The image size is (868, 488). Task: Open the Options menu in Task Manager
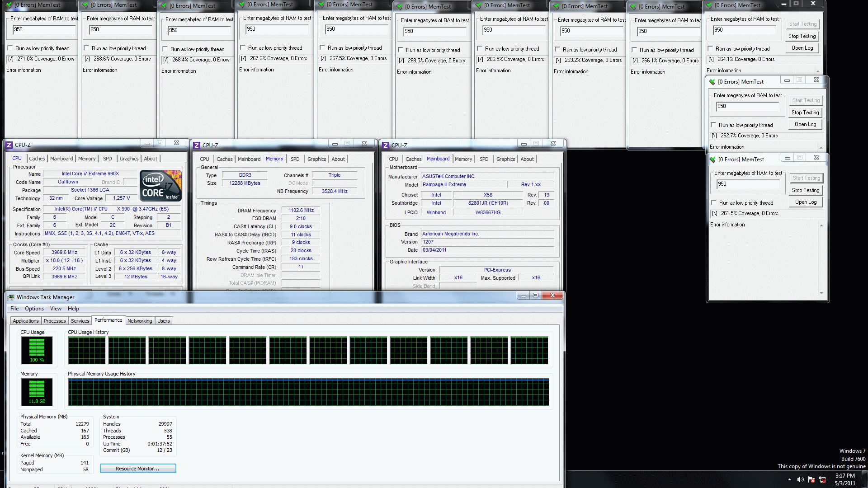point(34,309)
